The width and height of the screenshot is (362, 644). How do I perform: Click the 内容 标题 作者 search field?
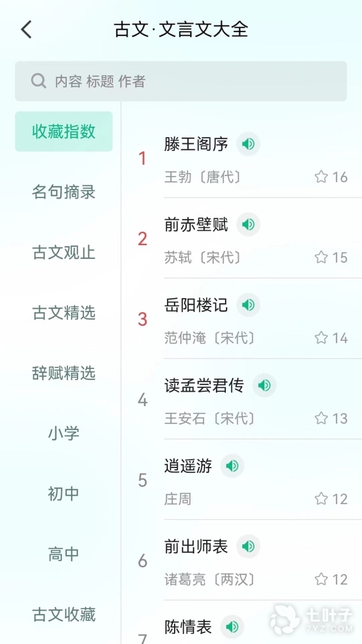tap(191, 81)
